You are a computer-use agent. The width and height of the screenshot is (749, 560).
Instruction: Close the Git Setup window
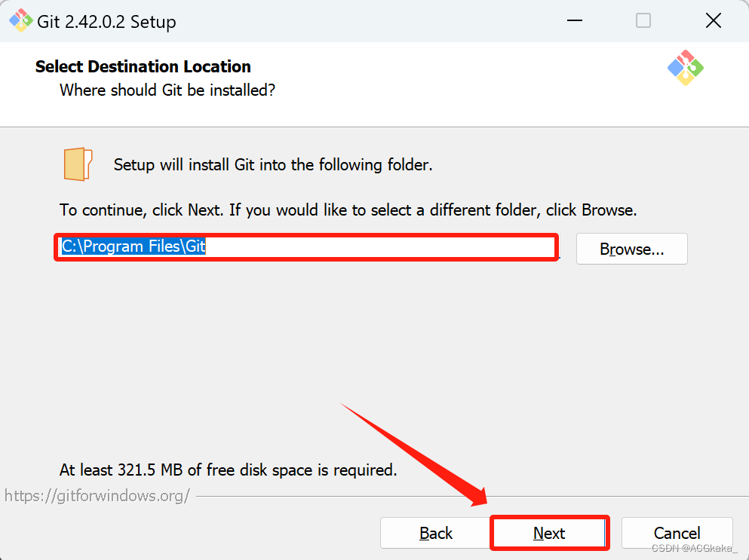(x=714, y=20)
